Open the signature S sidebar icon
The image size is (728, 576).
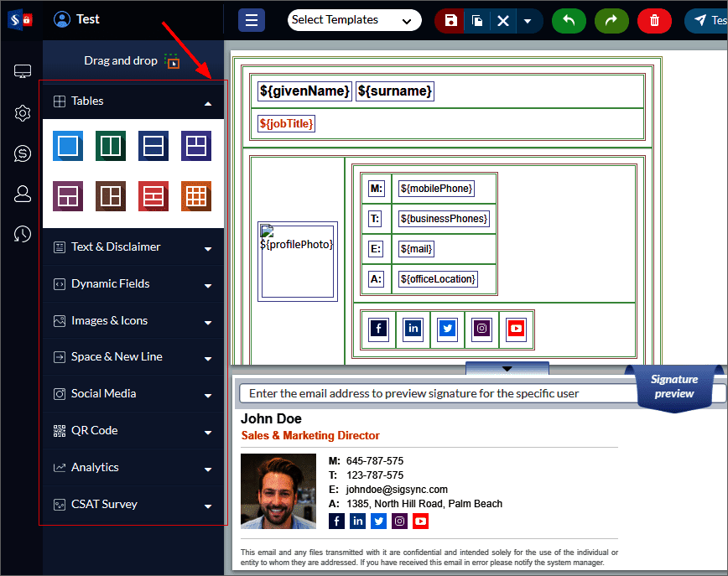pyautogui.click(x=23, y=153)
